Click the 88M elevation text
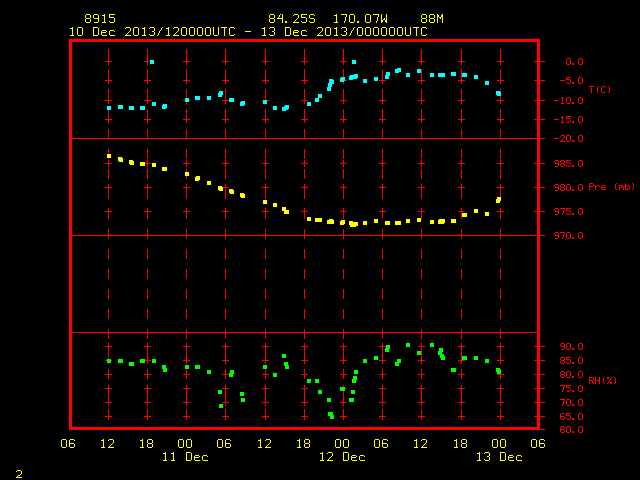Image resolution: width=640 pixels, height=480 pixels. [x=432, y=19]
